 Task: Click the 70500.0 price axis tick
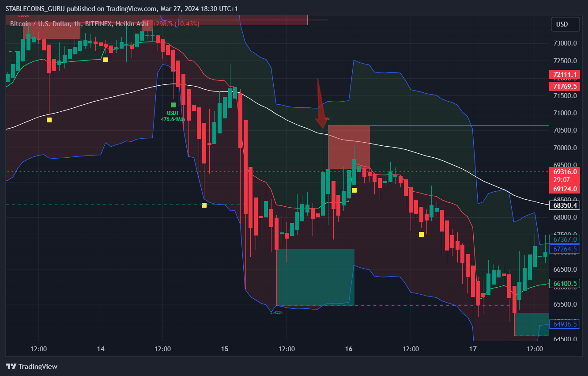(x=565, y=130)
